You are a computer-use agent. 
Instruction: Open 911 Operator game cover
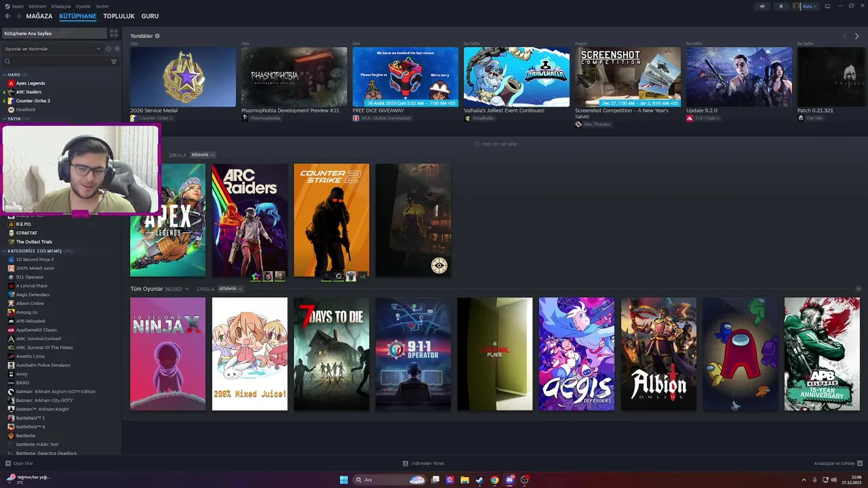pos(413,354)
